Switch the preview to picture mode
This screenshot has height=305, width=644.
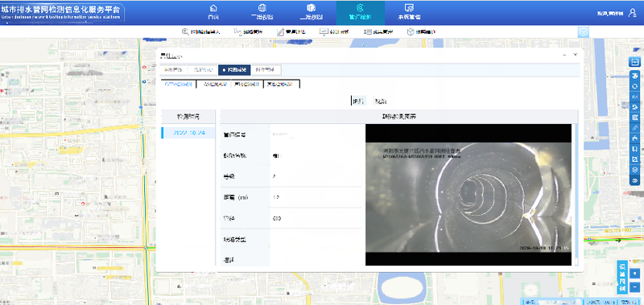coord(358,101)
